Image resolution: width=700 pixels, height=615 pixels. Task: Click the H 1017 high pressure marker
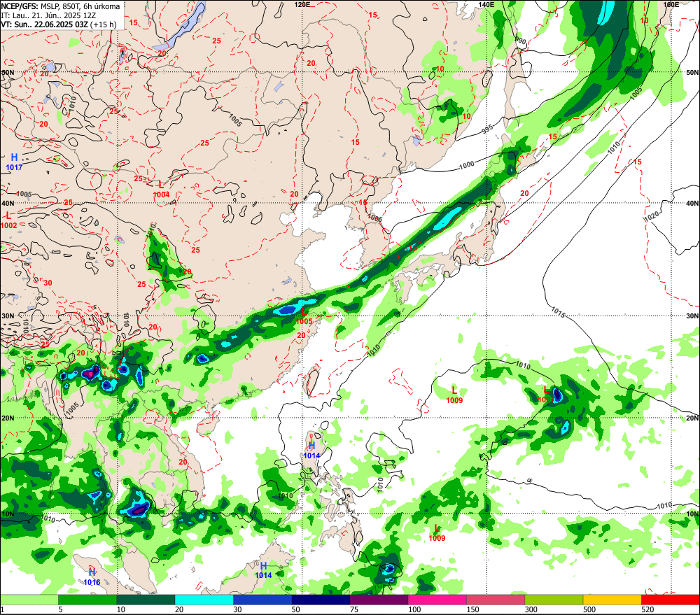[x=14, y=162]
